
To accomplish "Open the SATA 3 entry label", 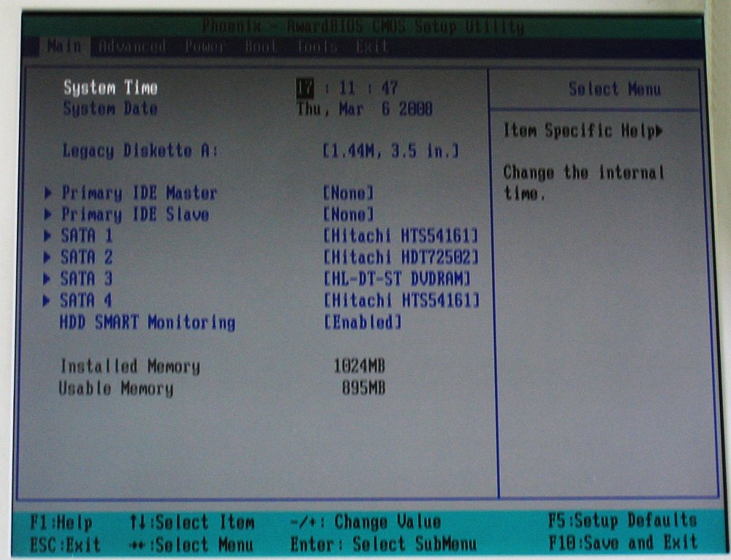I will pyautogui.click(x=86, y=279).
